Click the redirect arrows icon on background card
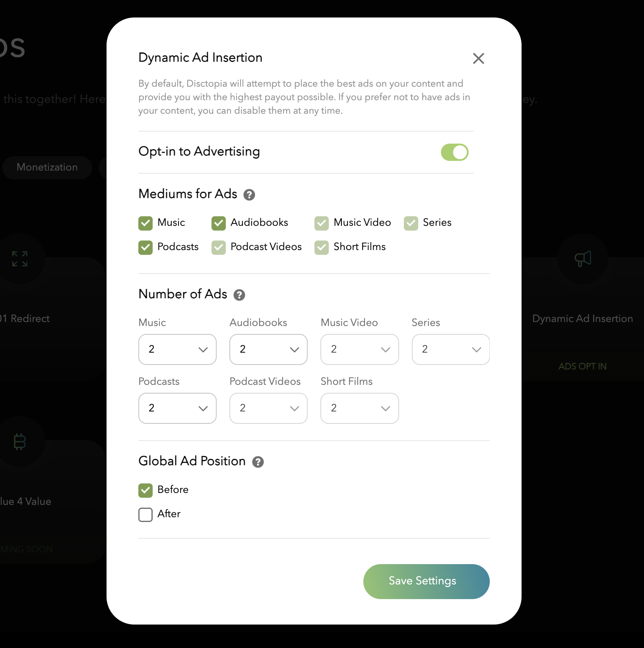 [20, 259]
